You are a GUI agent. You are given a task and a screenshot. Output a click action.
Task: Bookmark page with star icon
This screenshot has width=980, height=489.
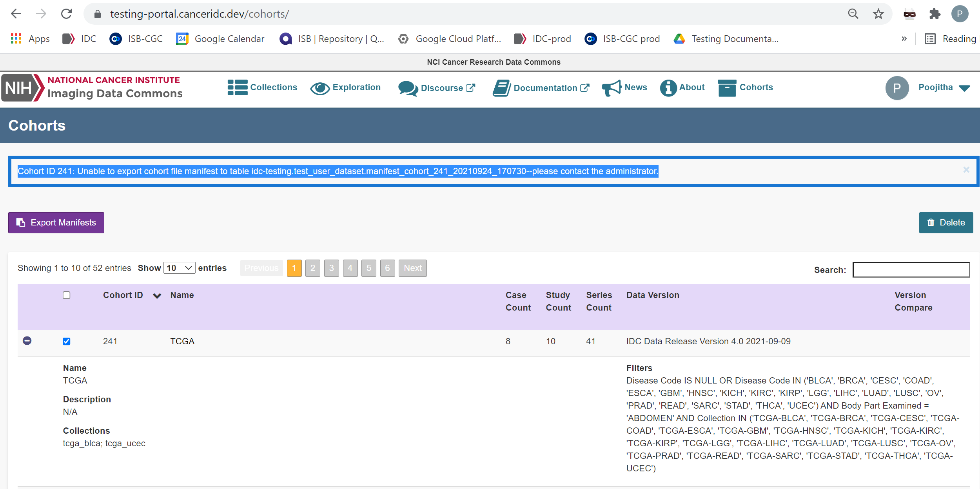click(x=878, y=14)
